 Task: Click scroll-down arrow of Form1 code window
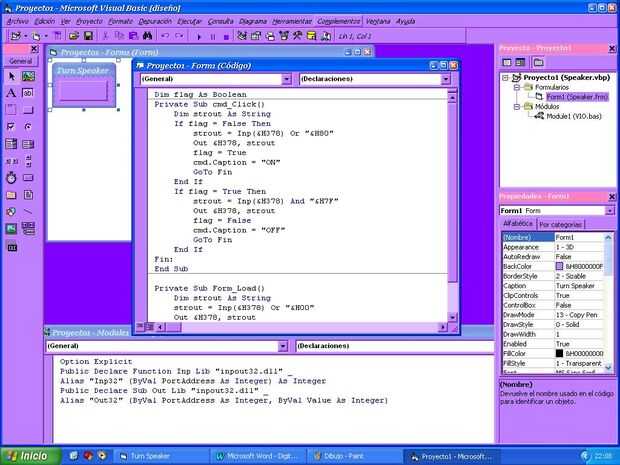point(452,317)
